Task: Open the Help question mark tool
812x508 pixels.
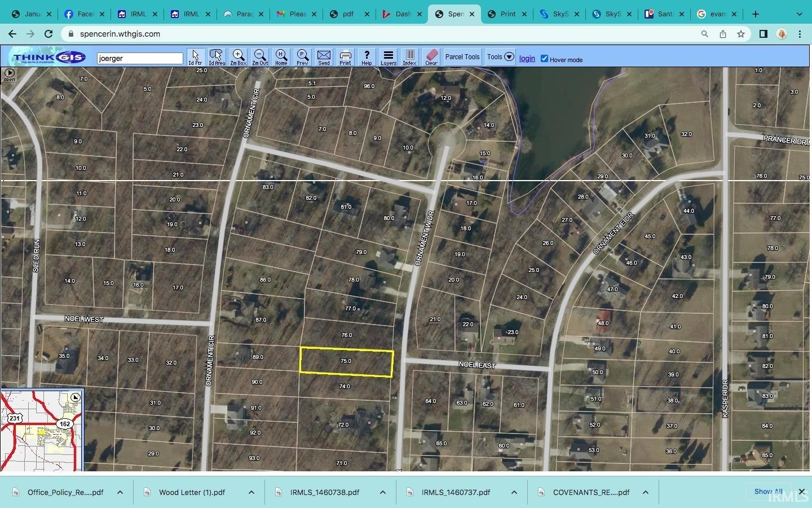Action: click(x=367, y=57)
